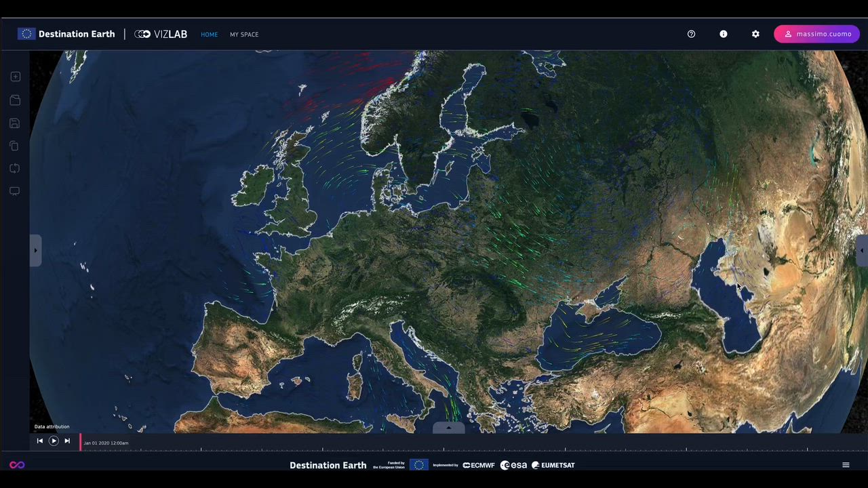Click the infinity logo icon in footer
868x488 pixels.
pyautogui.click(x=17, y=465)
